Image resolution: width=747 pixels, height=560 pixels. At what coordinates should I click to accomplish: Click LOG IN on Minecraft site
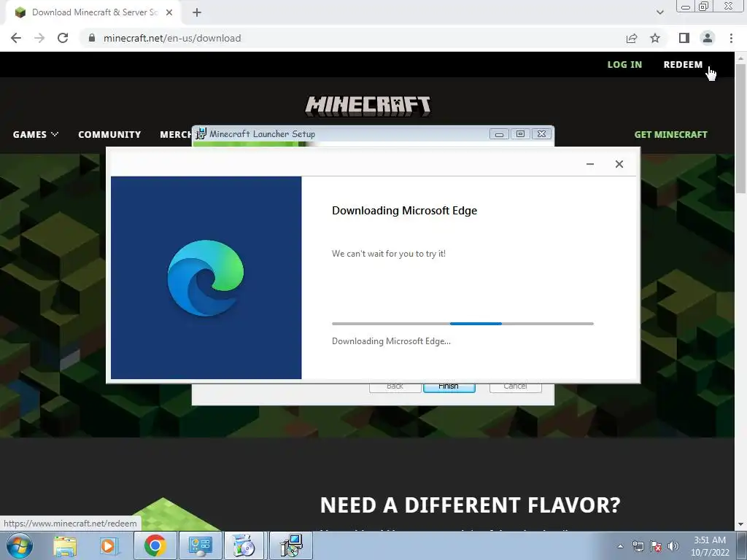[x=624, y=64]
